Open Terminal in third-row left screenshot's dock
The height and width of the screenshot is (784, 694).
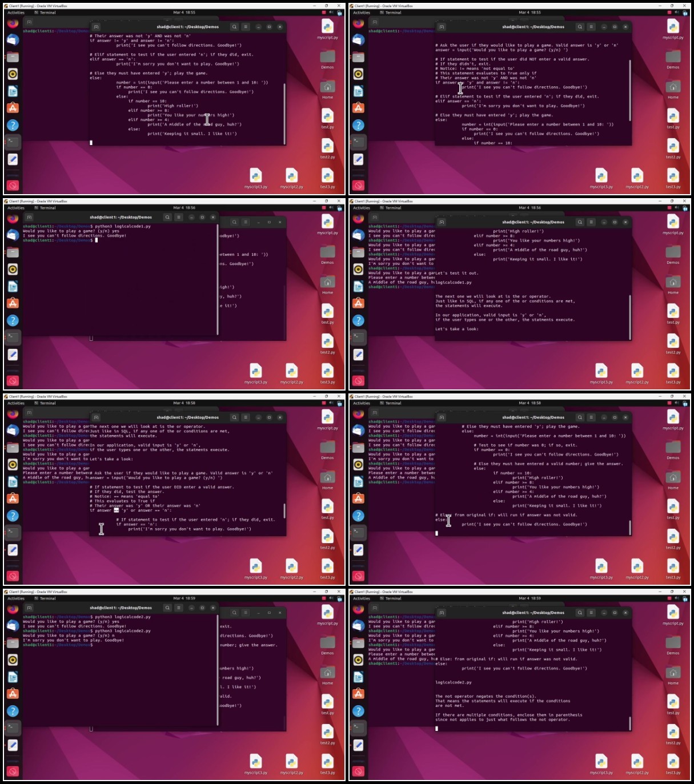point(13,532)
